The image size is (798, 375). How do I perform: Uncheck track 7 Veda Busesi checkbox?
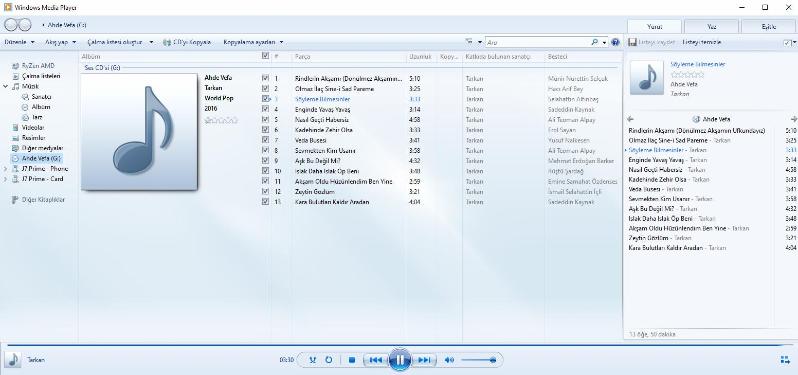pos(265,140)
